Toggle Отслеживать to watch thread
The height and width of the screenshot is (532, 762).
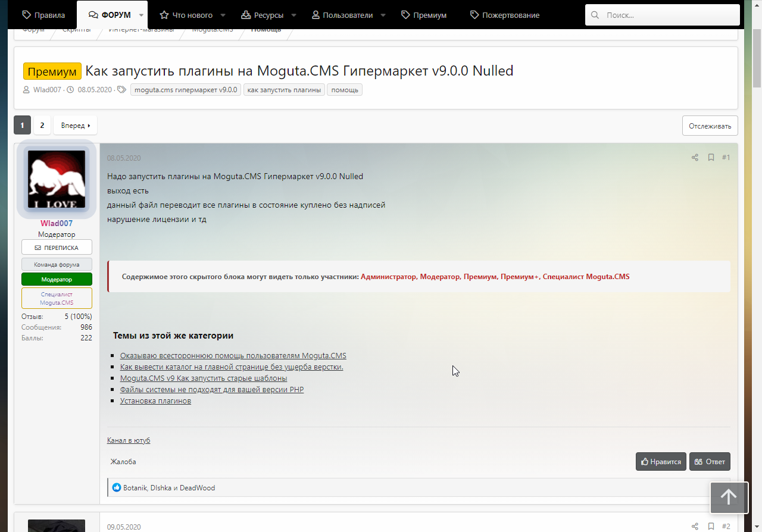pyautogui.click(x=710, y=126)
